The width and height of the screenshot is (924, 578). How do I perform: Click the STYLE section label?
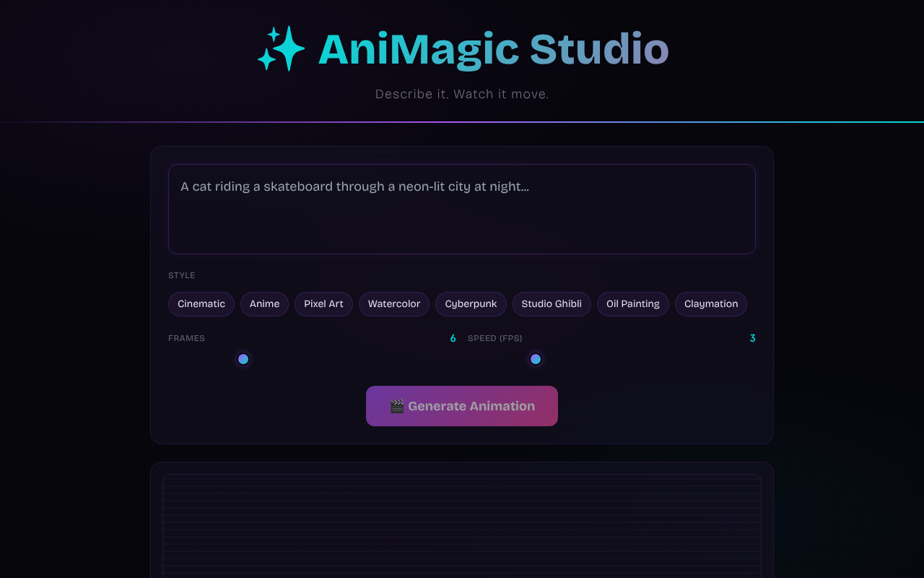pos(182,275)
